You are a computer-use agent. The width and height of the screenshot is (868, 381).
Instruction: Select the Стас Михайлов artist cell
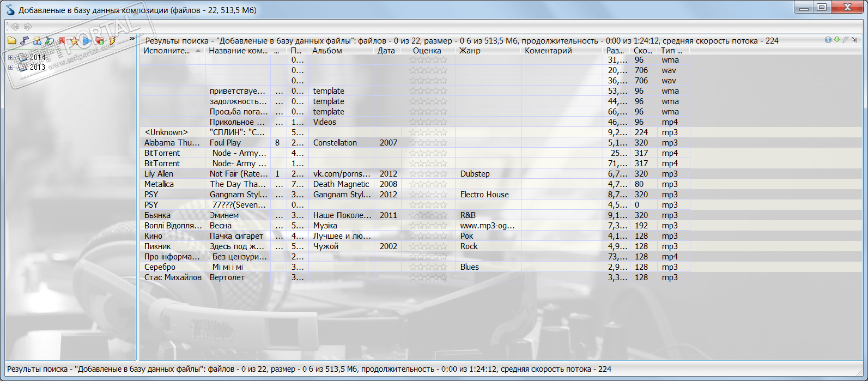click(172, 277)
